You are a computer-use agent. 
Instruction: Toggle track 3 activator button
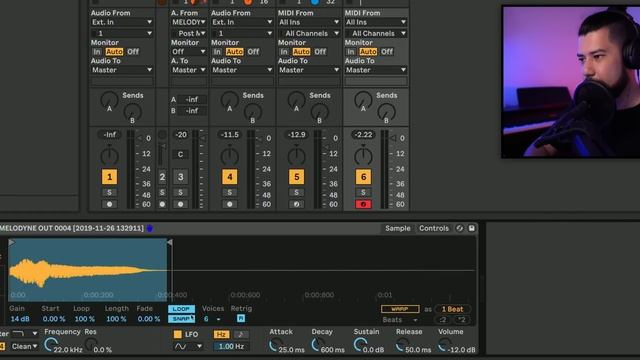pyautogui.click(x=180, y=177)
